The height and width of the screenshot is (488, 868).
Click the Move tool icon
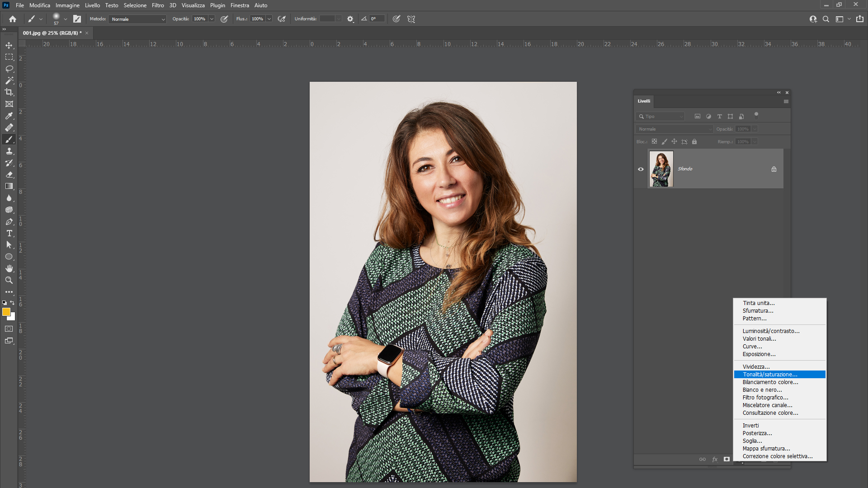point(9,45)
